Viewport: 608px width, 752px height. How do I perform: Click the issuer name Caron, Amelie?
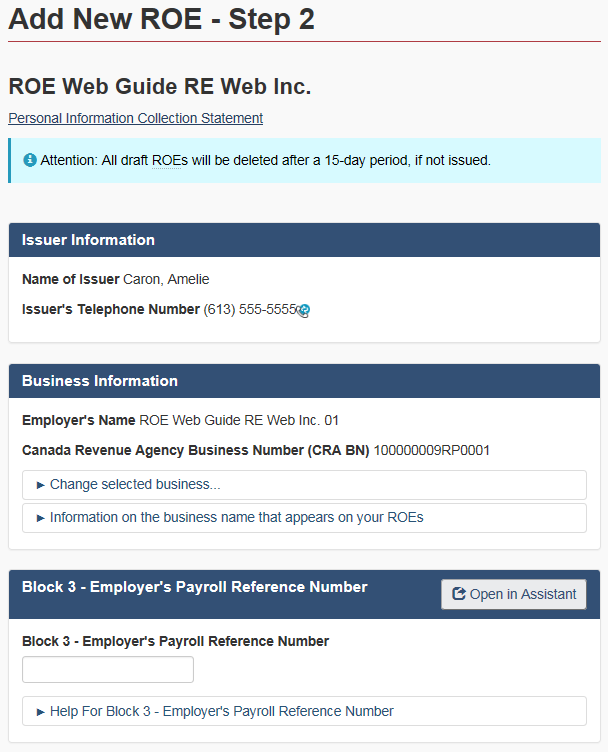coord(166,279)
